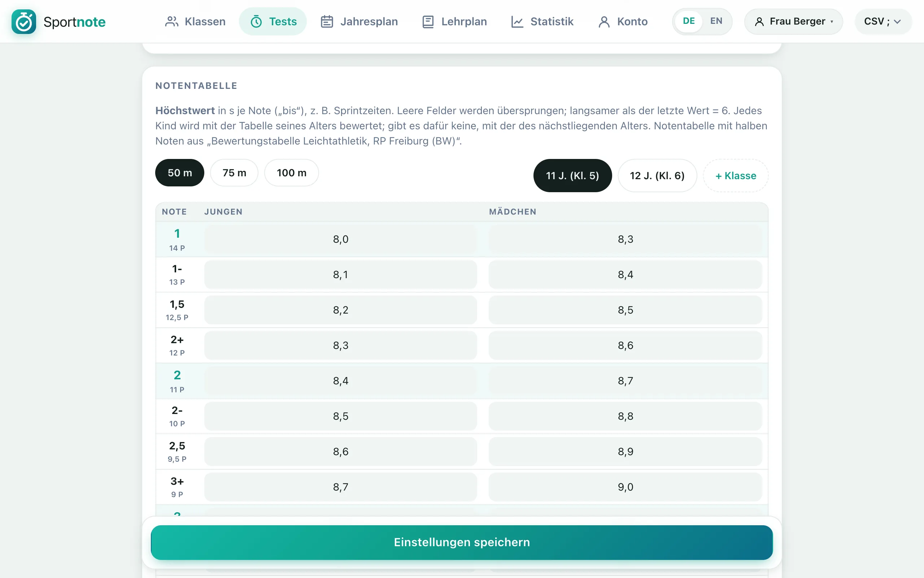This screenshot has width=924, height=578.
Task: Edit Mädchen value 8,7 for Note 2
Action: pyautogui.click(x=626, y=381)
